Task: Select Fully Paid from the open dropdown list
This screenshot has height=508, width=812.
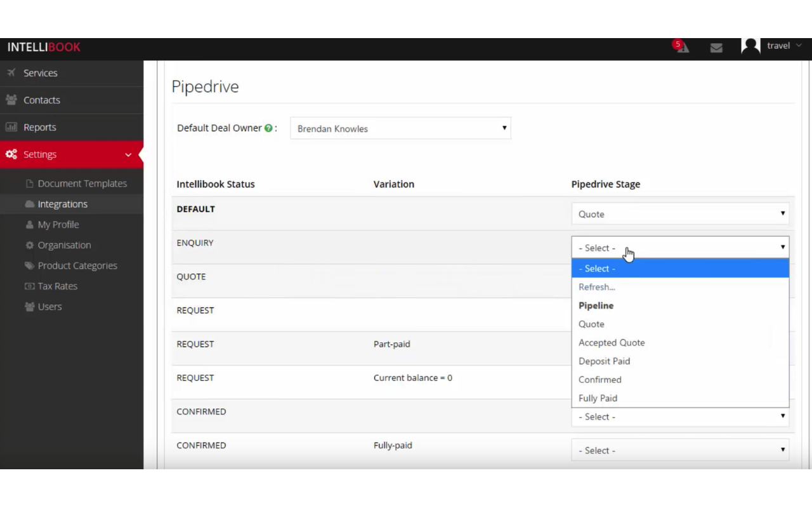Action: [x=598, y=398]
